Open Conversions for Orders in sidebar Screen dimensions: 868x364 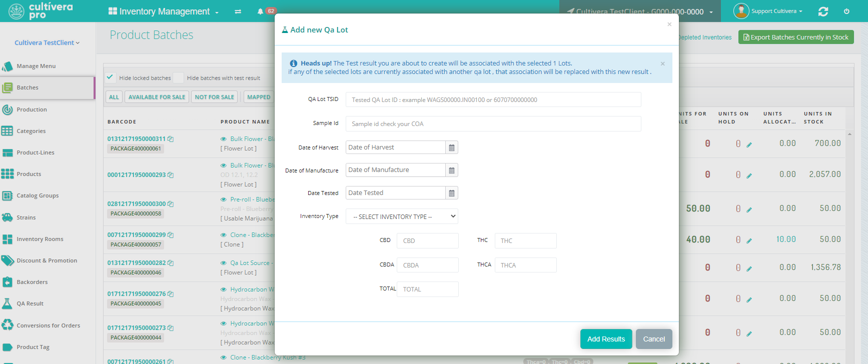pyautogui.click(x=48, y=325)
